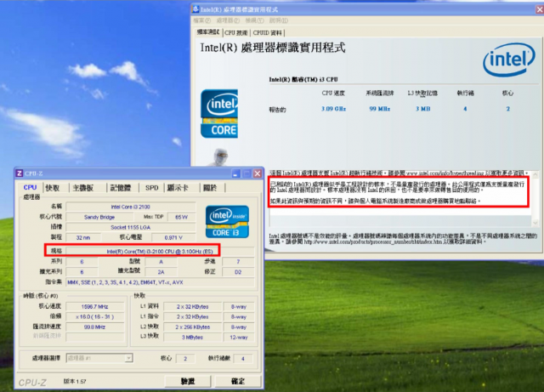The height and width of the screenshot is (392, 544).
Task: Click the CPU-Z cores count field 2
Action: pyautogui.click(x=185, y=359)
